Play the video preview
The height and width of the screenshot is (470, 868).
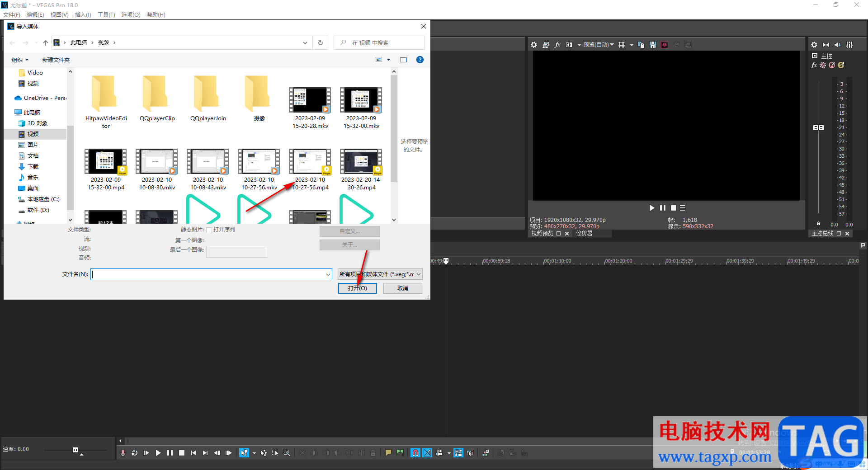point(651,208)
